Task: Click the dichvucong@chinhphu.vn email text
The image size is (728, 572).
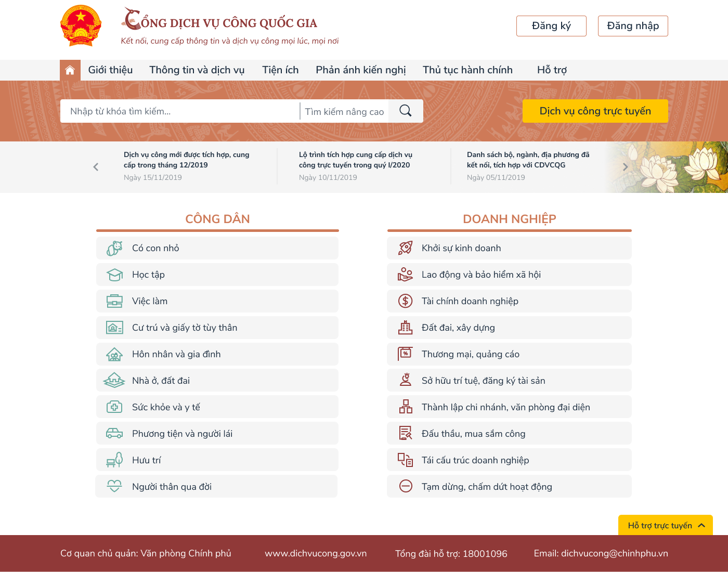Action: [x=615, y=553]
